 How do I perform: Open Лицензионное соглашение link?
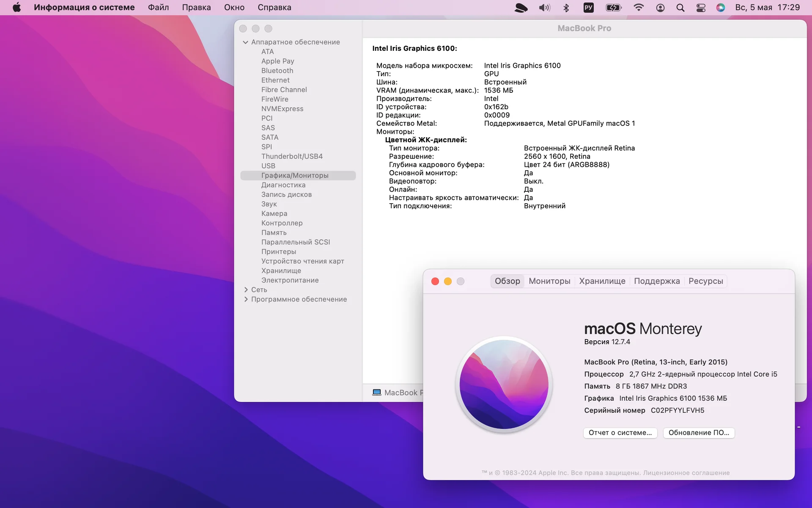[686, 473]
